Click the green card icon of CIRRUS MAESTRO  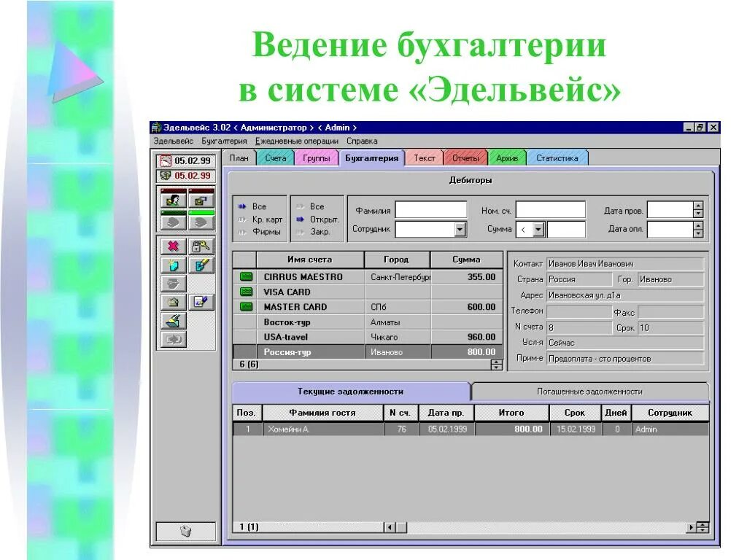[x=246, y=276]
